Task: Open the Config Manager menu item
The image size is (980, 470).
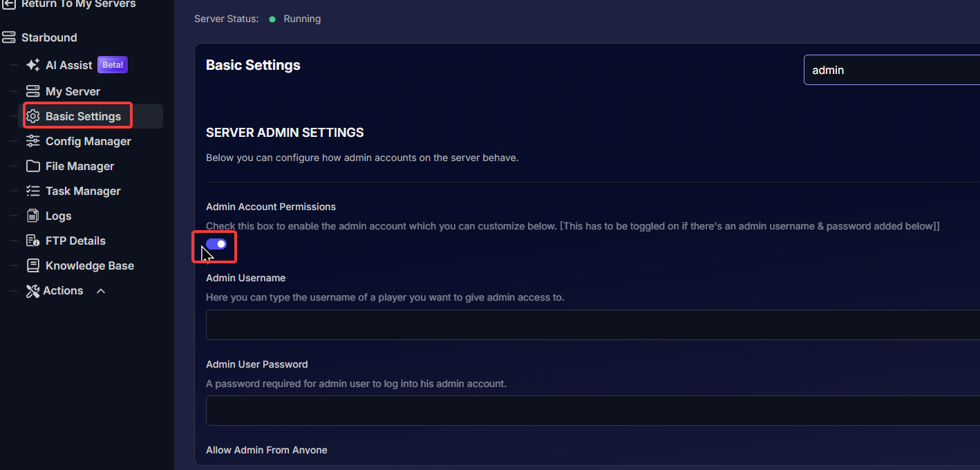Action: tap(88, 141)
